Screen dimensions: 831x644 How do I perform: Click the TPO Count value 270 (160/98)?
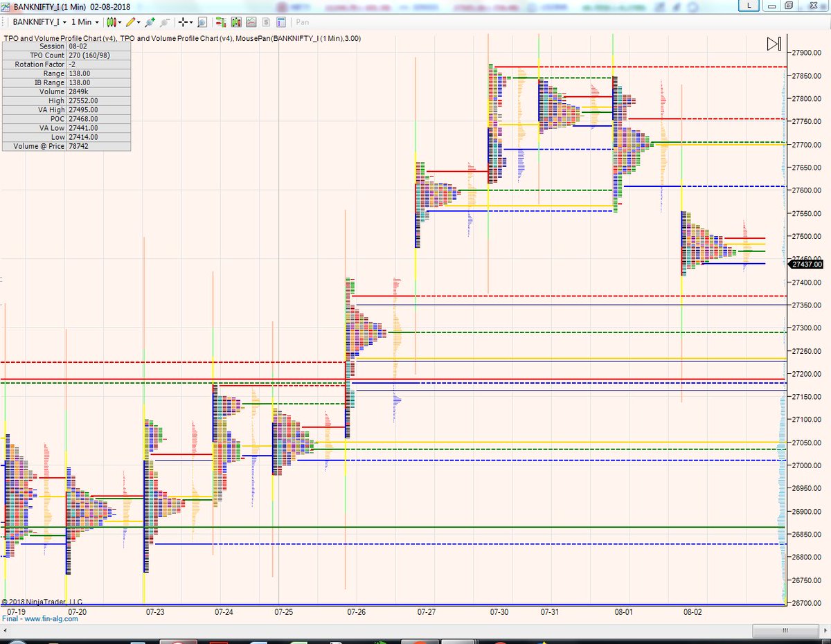tap(90, 55)
